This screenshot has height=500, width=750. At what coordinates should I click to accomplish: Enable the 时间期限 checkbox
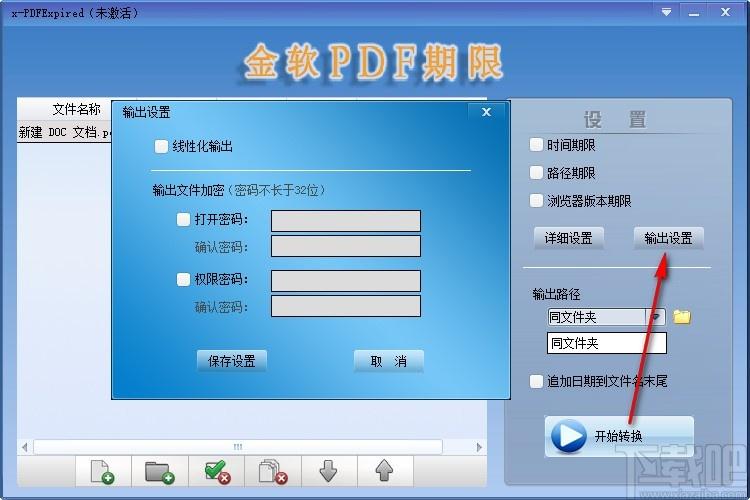pyautogui.click(x=536, y=145)
